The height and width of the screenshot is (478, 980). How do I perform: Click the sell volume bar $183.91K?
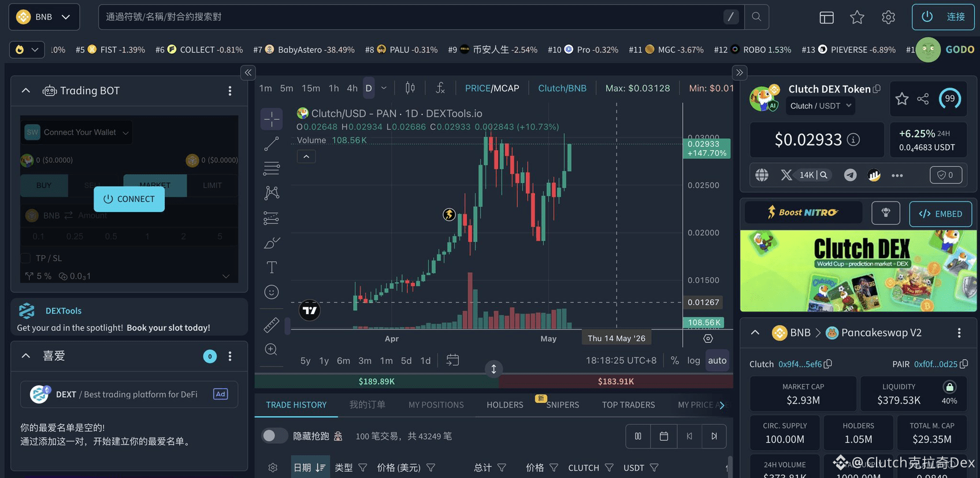tap(616, 381)
